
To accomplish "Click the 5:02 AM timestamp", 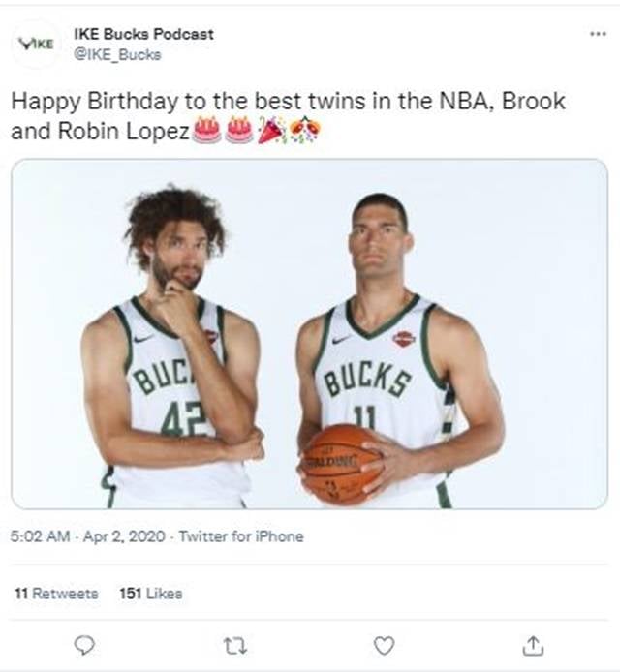I will click(41, 536).
